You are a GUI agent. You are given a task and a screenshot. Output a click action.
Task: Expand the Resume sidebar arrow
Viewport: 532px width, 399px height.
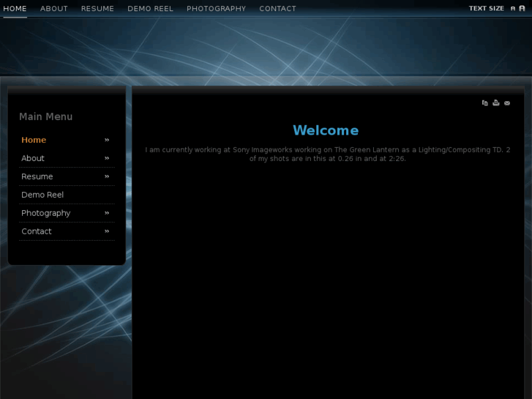point(107,176)
